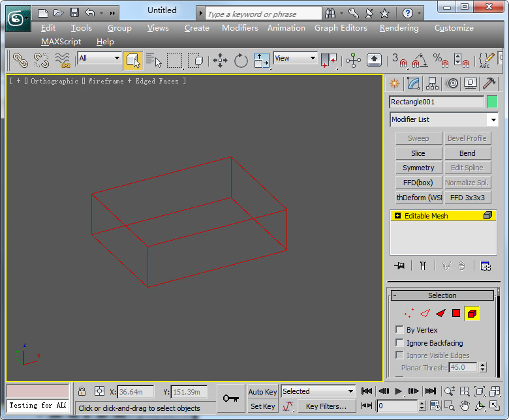This screenshot has height=420, width=509.
Task: Toggle Angle Snap
Action: coord(420,60)
